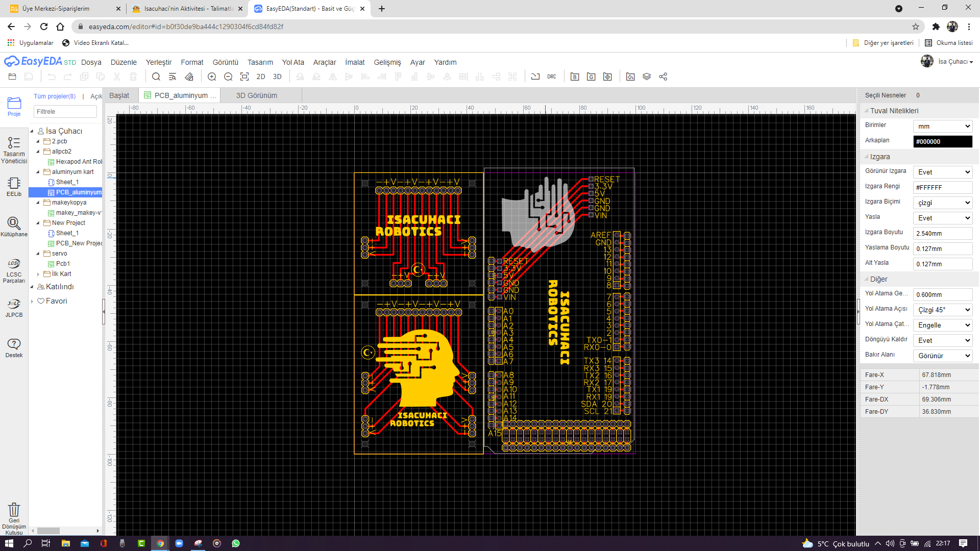980x551 pixels.
Task: Change the Arkaplan background color swatch
Action: [x=942, y=141]
